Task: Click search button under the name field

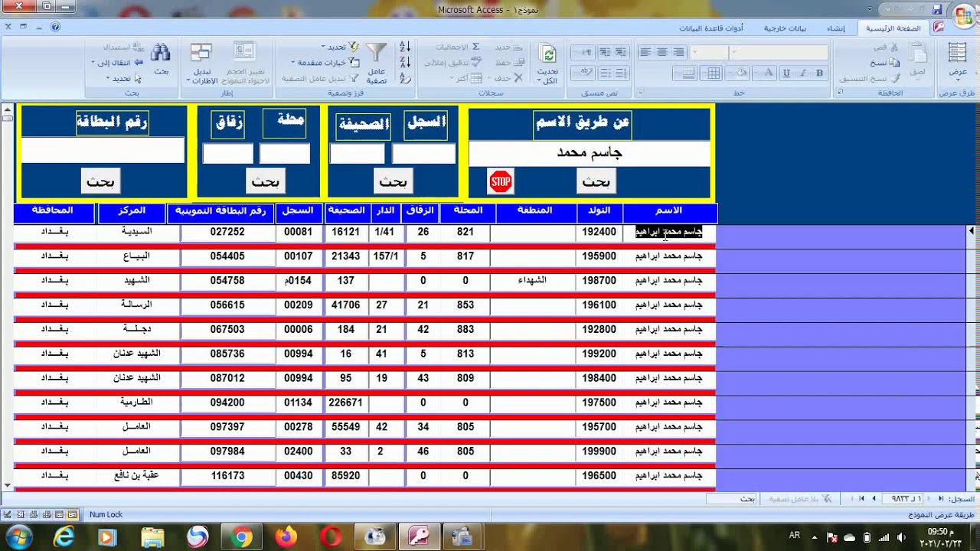Action: [596, 181]
